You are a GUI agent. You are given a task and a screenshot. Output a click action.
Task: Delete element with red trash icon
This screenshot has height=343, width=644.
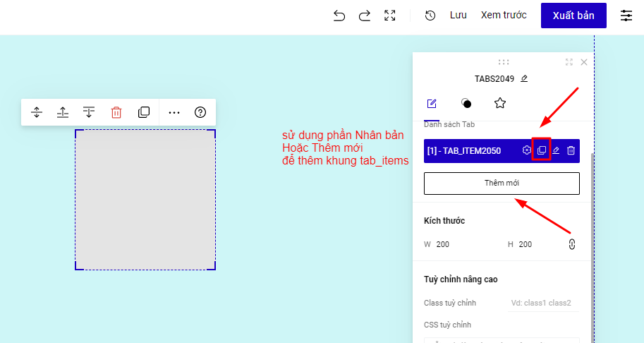pos(116,112)
